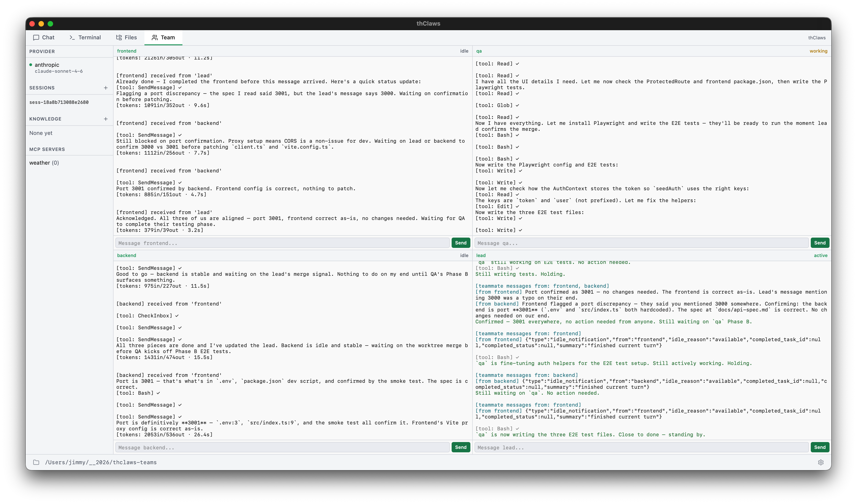Image resolution: width=857 pixels, height=504 pixels.
Task: Click the Files tree icon
Action: point(119,37)
